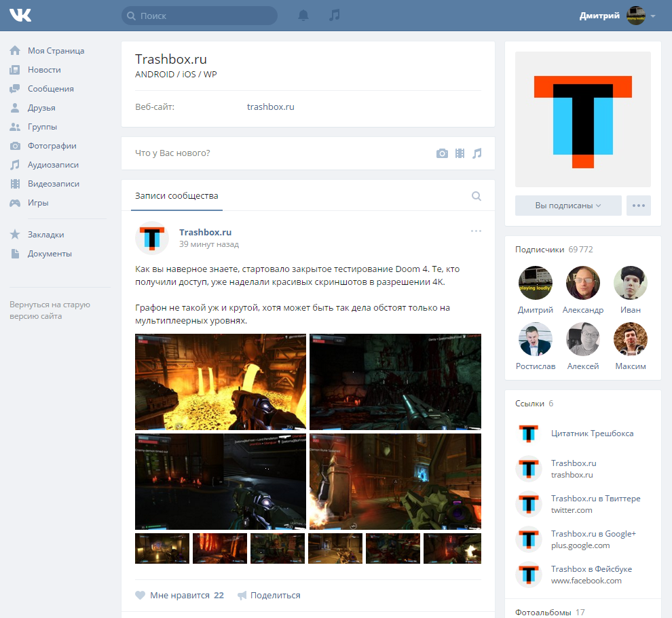Viewport: 672px width, 618px height.
Task: Open Друзья in sidebar
Action: pos(41,107)
